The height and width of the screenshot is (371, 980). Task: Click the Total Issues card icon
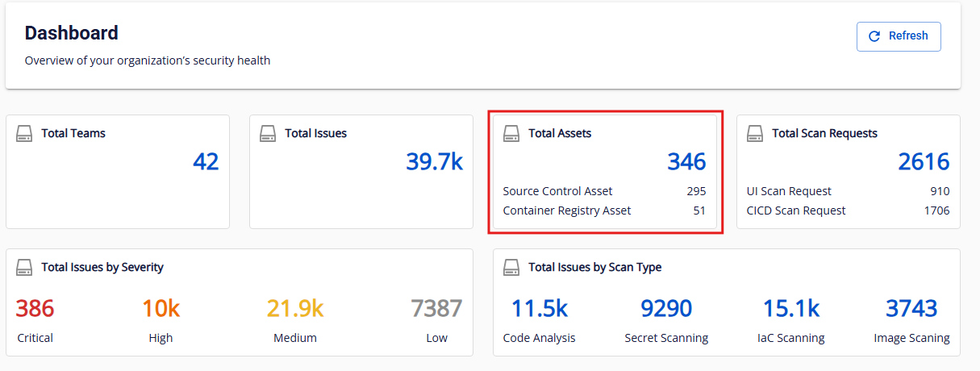pos(268,133)
